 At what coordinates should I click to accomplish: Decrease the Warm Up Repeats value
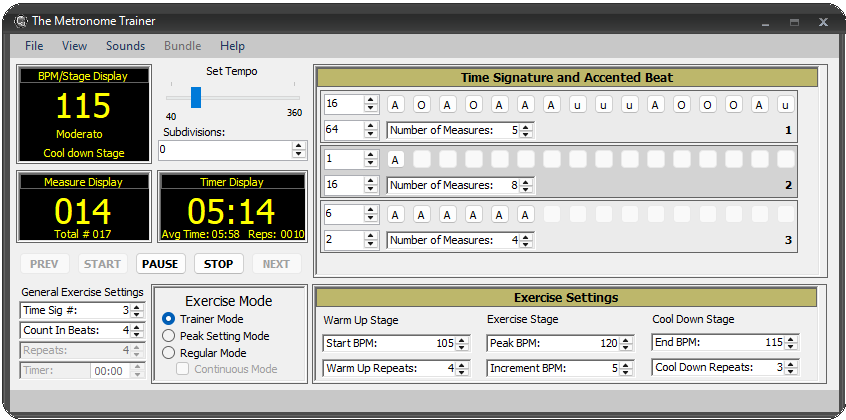coord(462,372)
